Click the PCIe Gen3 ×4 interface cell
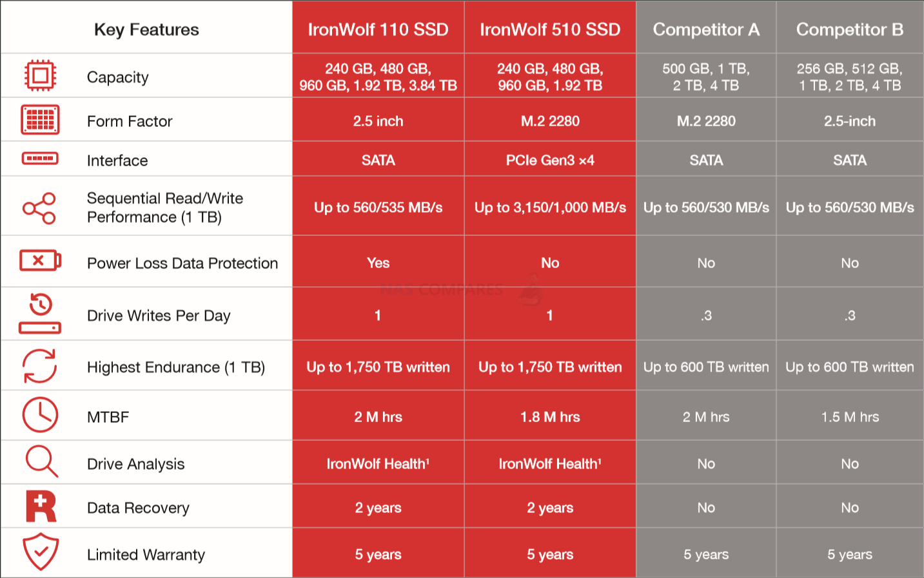 pyautogui.click(x=550, y=160)
